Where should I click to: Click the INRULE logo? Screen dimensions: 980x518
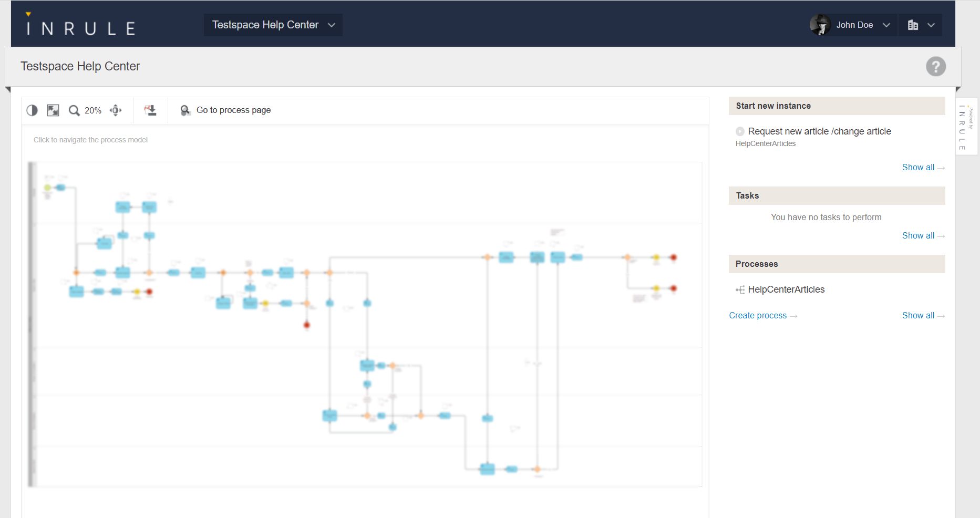click(x=81, y=26)
